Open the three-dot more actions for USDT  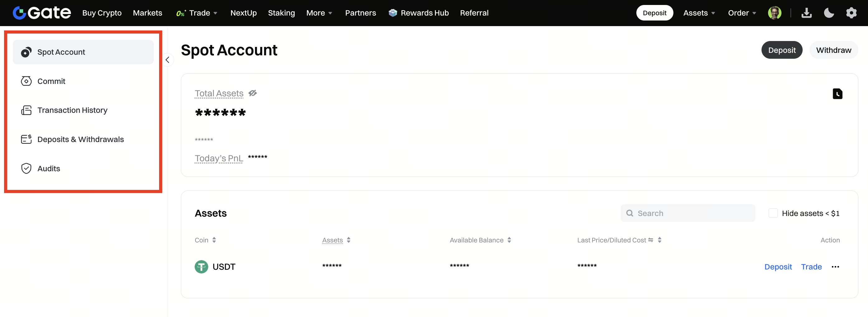[x=835, y=267]
